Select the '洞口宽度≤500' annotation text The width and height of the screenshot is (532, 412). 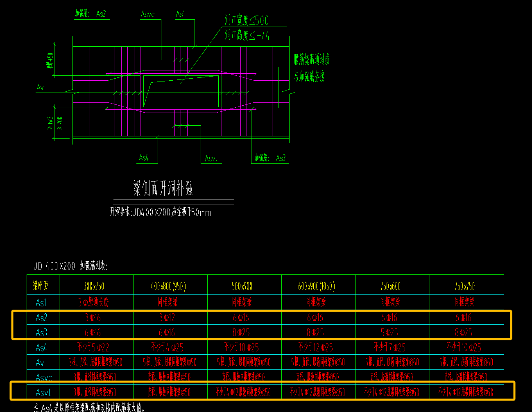tap(247, 20)
